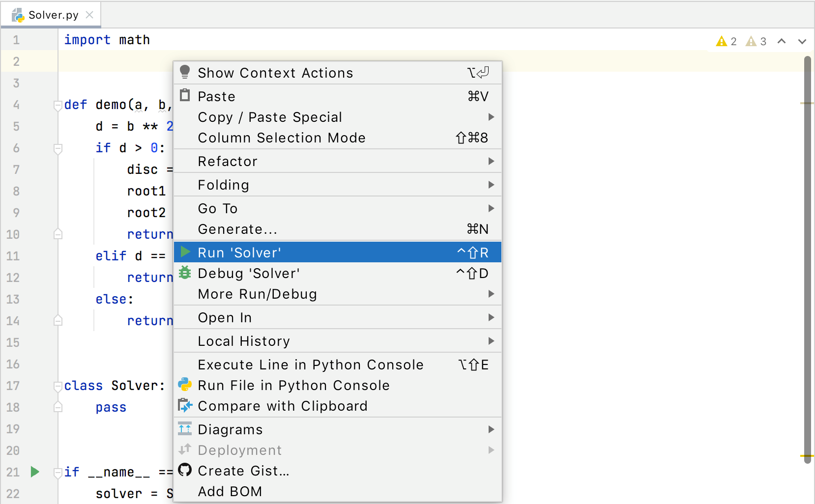Click the Compare with Clipboard icon
815x504 pixels.
185,406
